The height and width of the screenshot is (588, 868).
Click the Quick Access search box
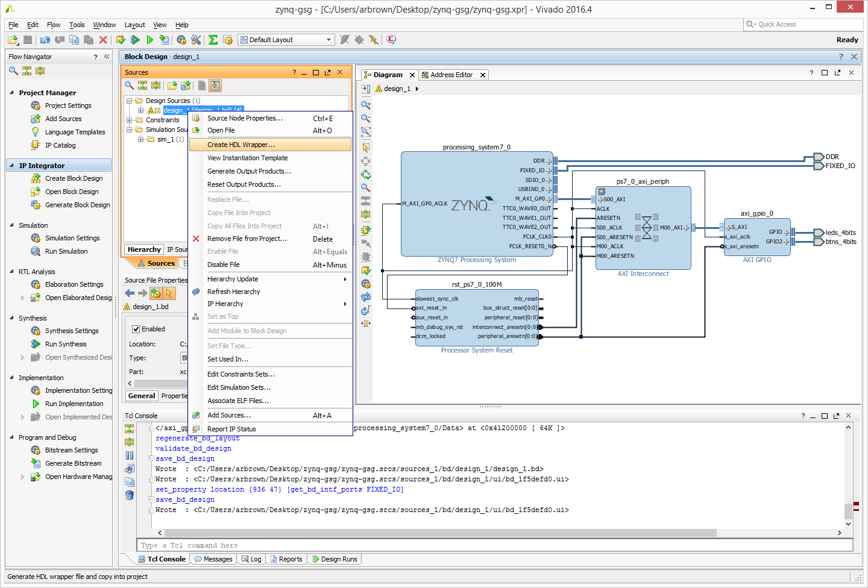click(804, 24)
